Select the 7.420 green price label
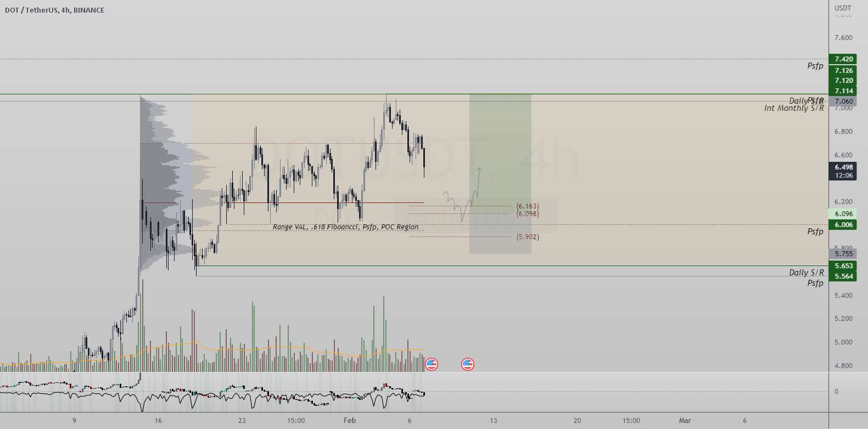The image size is (868, 429). tap(843, 59)
